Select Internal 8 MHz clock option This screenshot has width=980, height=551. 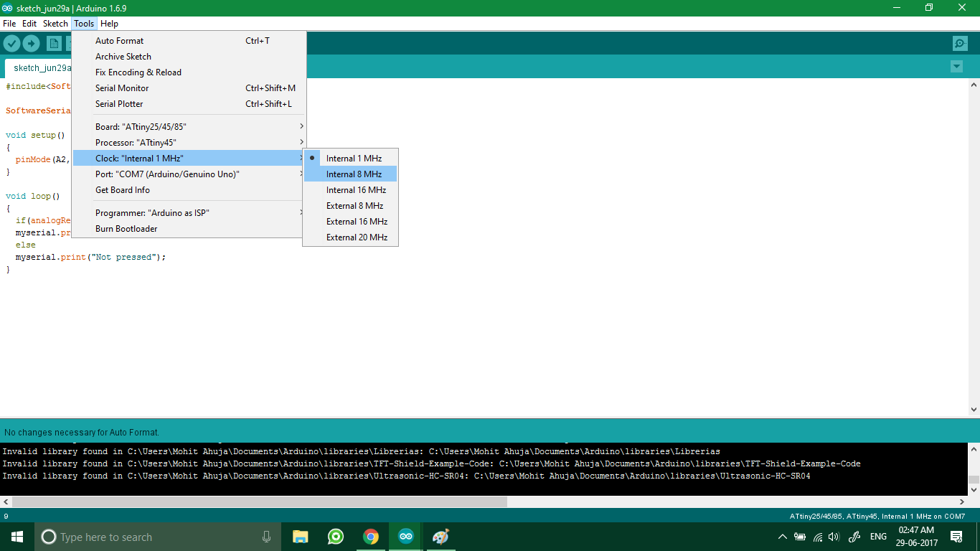click(350, 174)
